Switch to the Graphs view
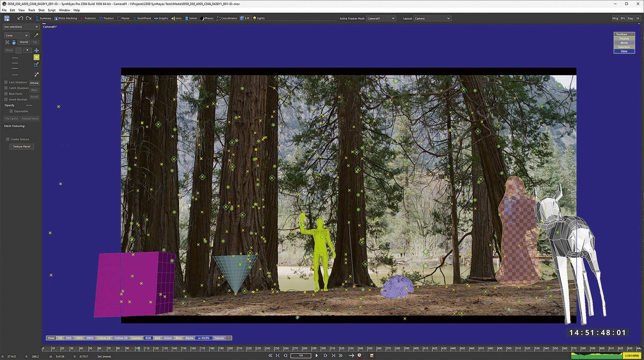The width and height of the screenshot is (644, 360). pyautogui.click(x=161, y=18)
